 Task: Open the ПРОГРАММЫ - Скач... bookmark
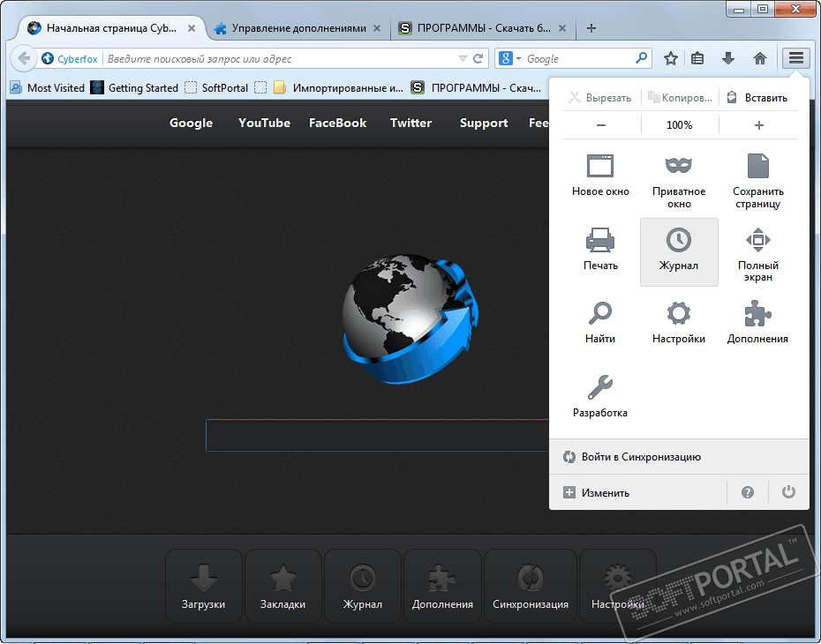tap(476, 88)
